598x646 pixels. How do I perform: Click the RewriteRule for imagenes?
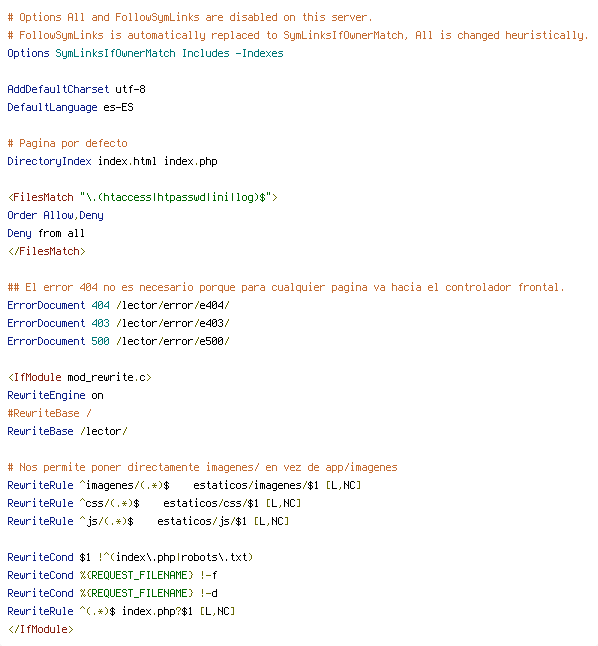point(185,485)
